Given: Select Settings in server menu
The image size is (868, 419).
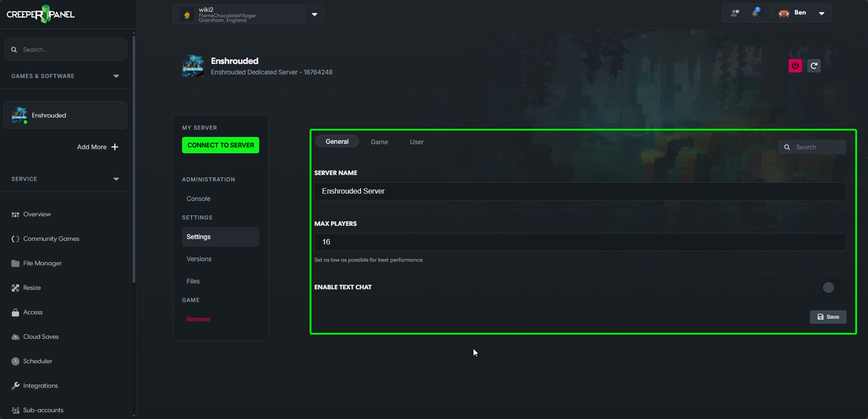Looking at the screenshot, I should pos(221,237).
